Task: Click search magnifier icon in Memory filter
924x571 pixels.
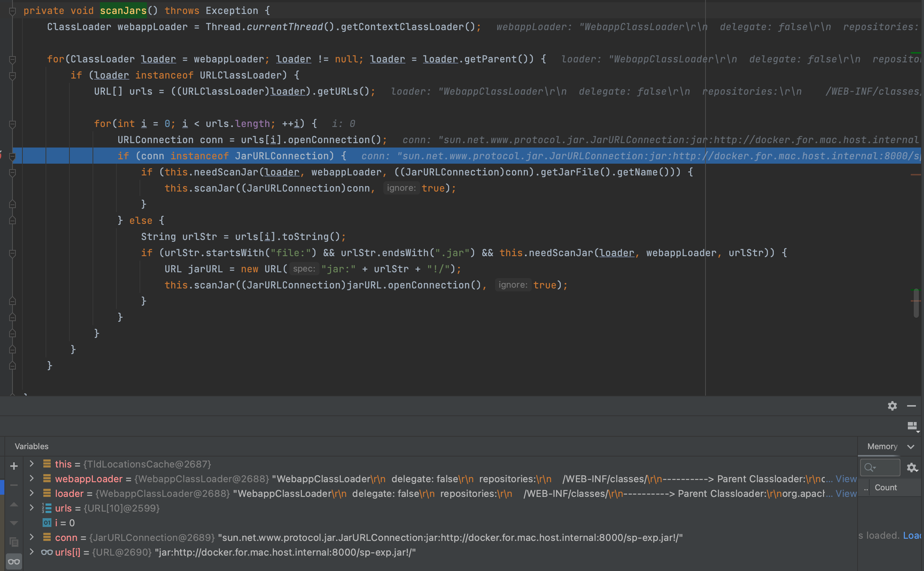Action: point(870,468)
